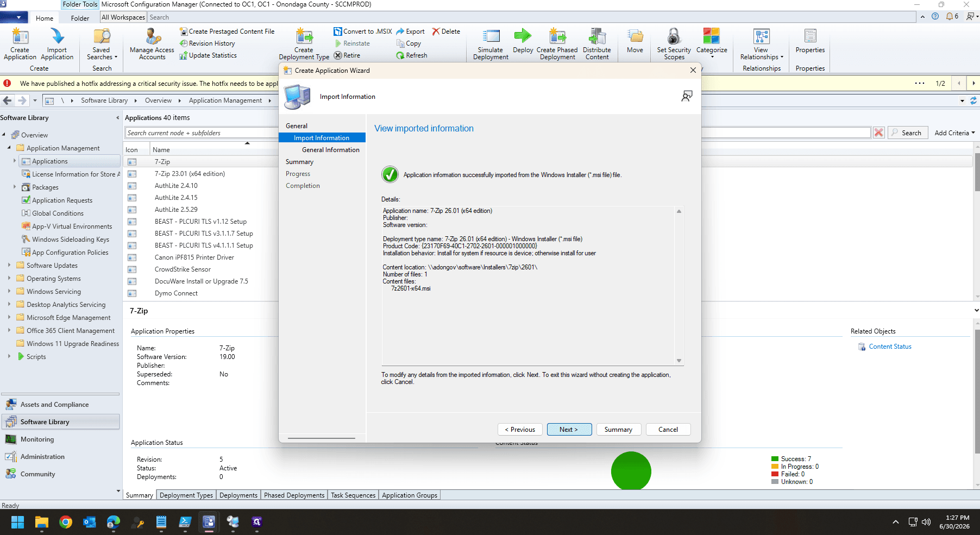Click Distribute Content icon

[x=597, y=44]
